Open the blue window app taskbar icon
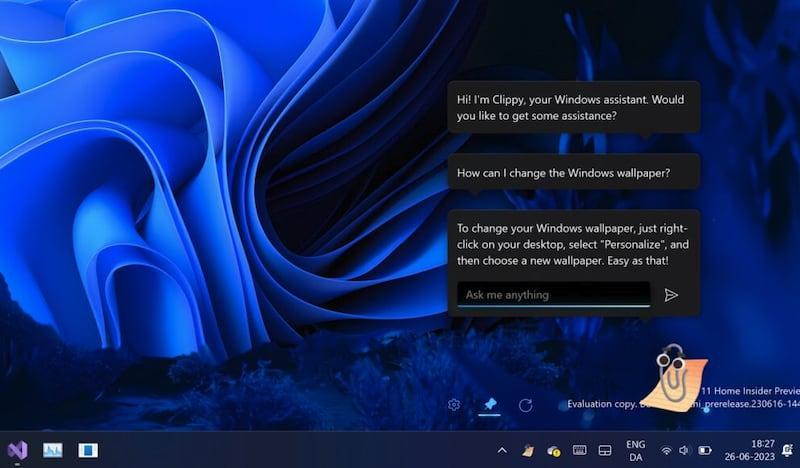 pyautogui.click(x=88, y=450)
